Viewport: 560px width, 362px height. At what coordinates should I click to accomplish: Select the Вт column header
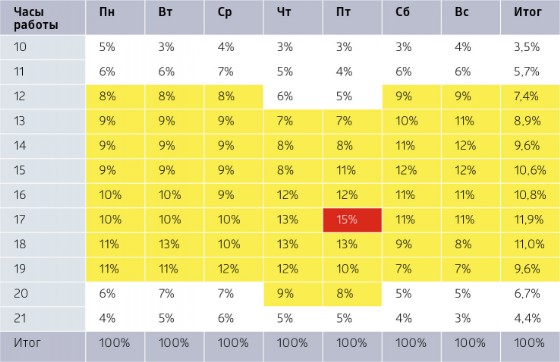(x=174, y=17)
